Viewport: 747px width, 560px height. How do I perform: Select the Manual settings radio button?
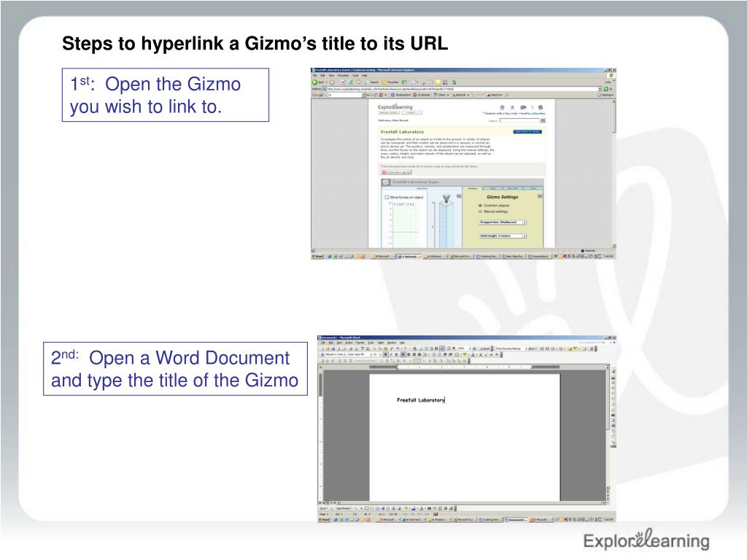point(480,211)
